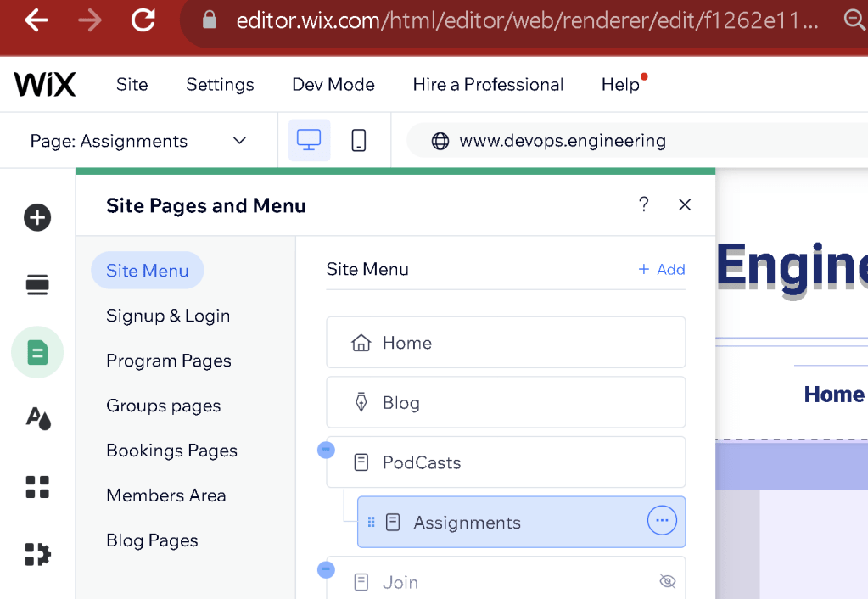Click the page icon on PodCasts
Screen dimensions: 868x599
point(361,462)
